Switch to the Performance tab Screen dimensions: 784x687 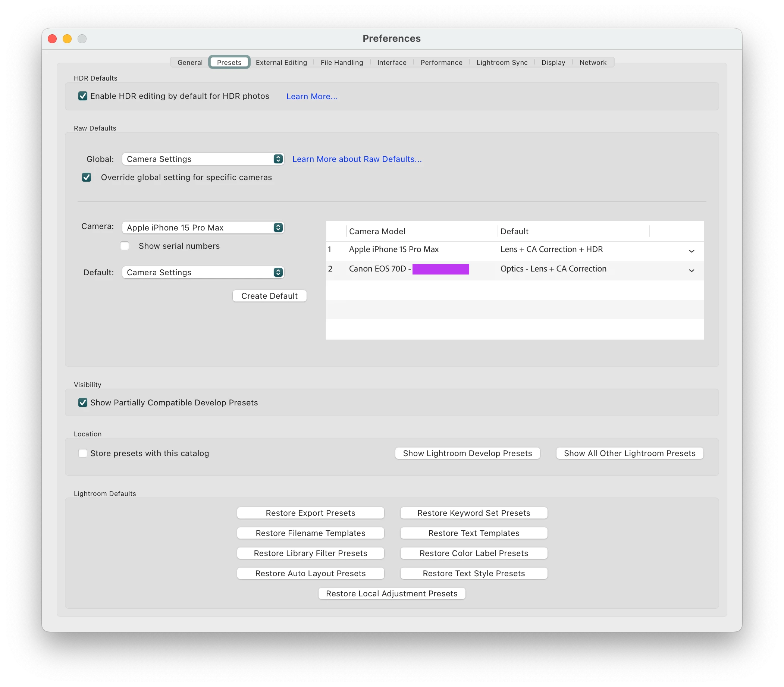point(441,63)
